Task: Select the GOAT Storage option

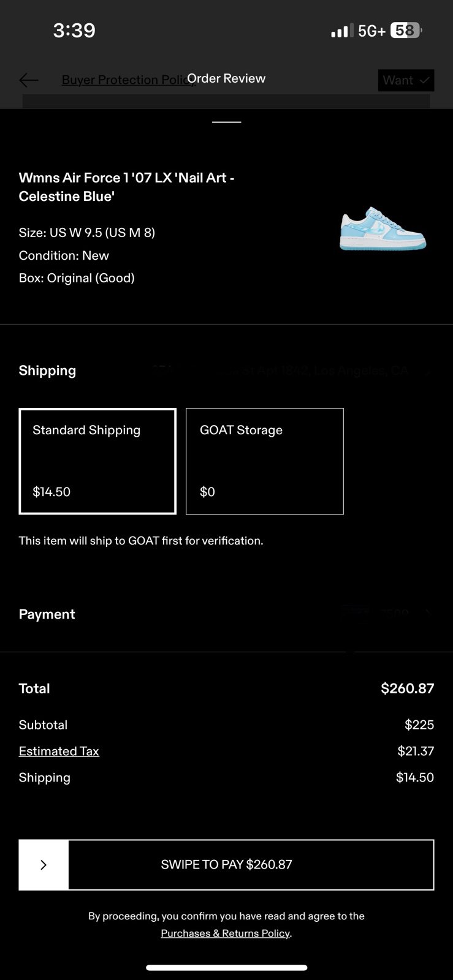Action: tap(265, 461)
